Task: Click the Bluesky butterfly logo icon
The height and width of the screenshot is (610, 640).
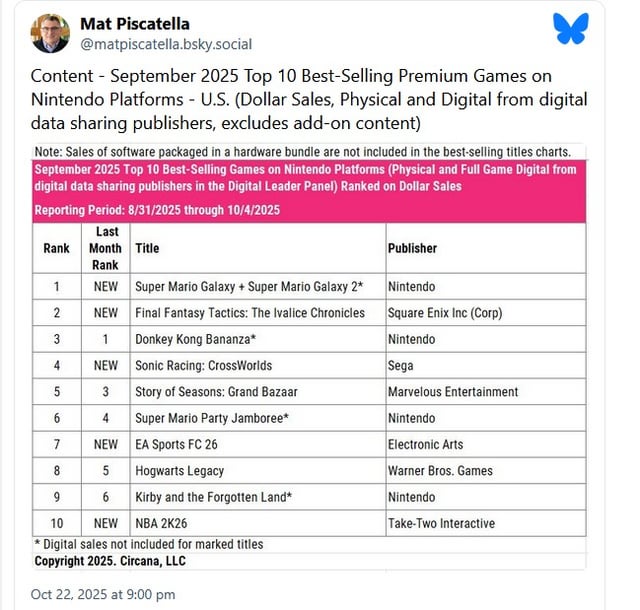Action: pos(570,29)
